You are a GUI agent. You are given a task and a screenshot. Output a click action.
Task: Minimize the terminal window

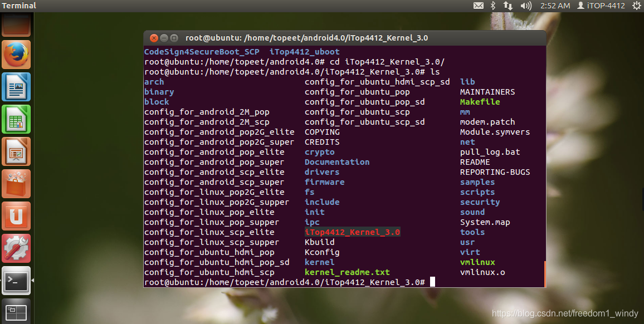[164, 38]
